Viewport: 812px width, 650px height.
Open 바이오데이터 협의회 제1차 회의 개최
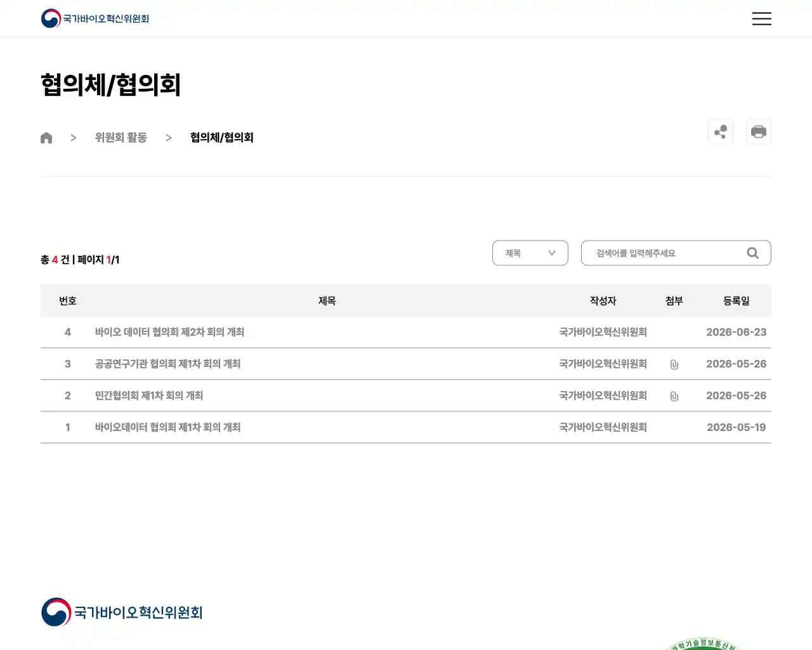(167, 427)
